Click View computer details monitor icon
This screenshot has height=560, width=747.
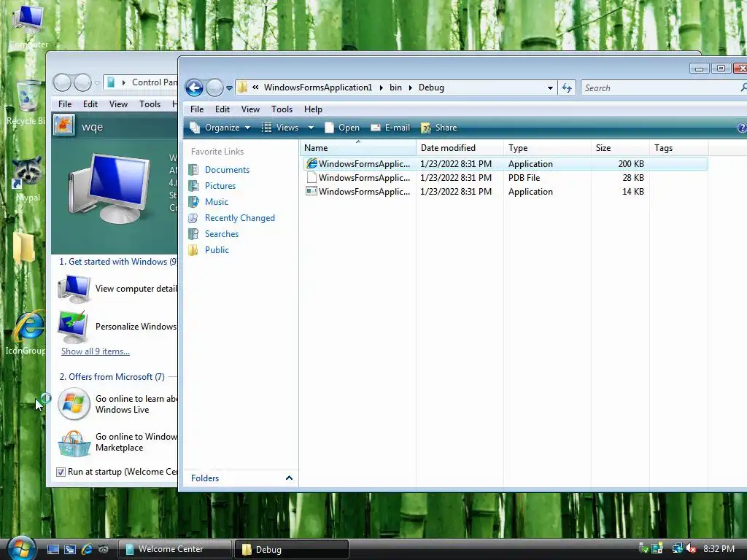click(x=74, y=289)
